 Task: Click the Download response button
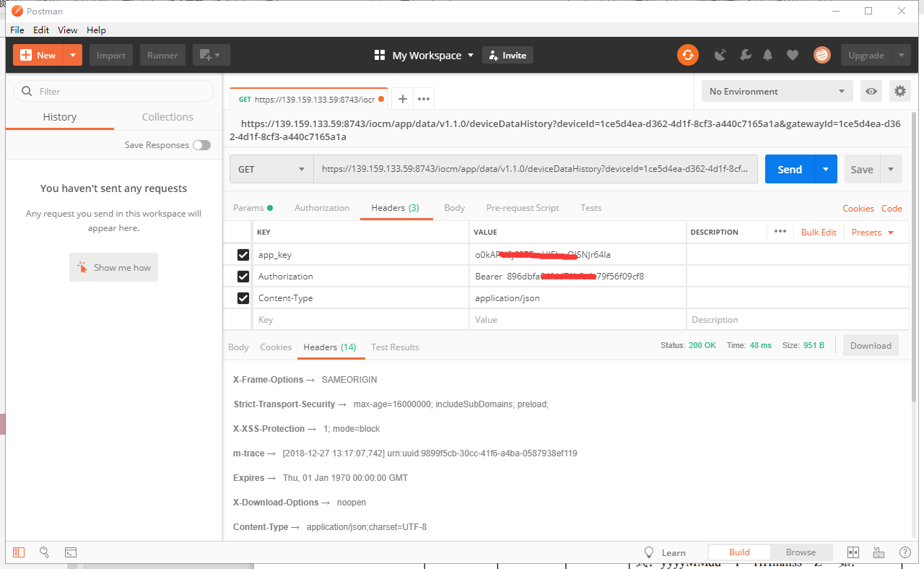(871, 345)
